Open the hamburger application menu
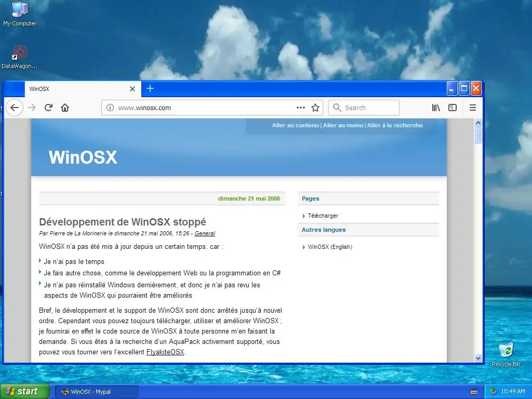Image resolution: width=532 pixels, height=399 pixels. click(x=473, y=108)
